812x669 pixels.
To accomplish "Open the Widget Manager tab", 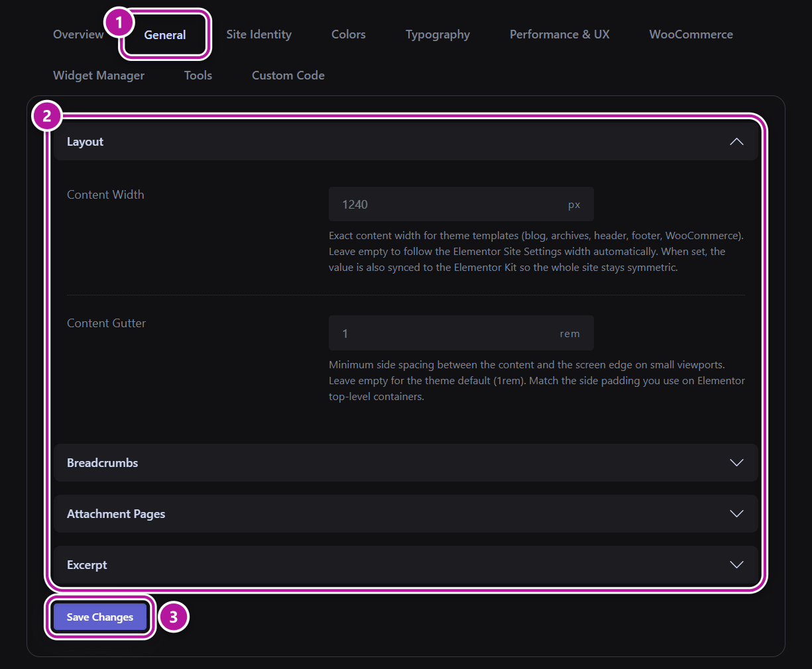I will pyautogui.click(x=99, y=76).
